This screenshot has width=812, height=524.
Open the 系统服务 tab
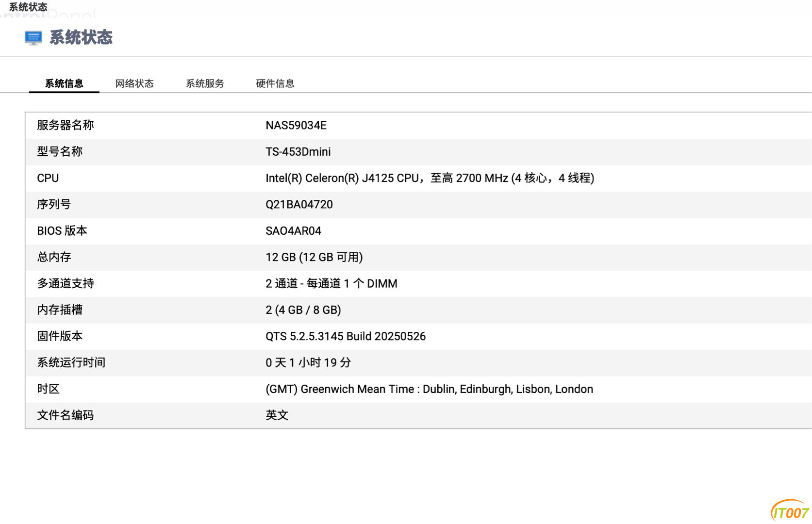(x=205, y=83)
